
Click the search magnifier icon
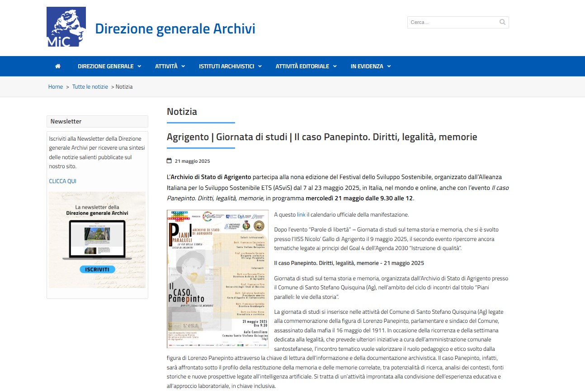coord(502,22)
